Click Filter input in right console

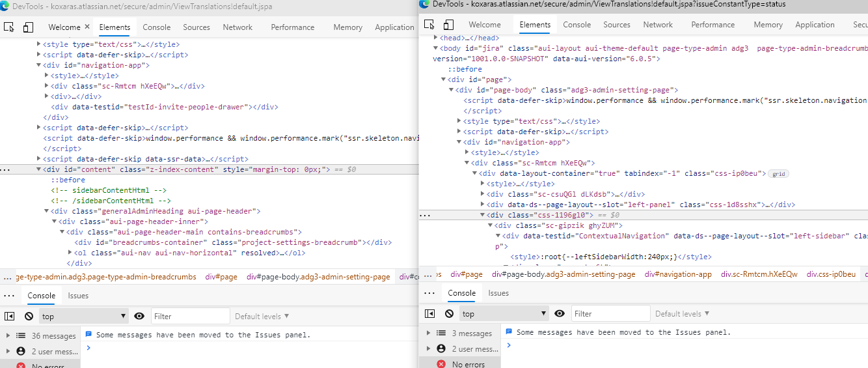click(x=611, y=313)
